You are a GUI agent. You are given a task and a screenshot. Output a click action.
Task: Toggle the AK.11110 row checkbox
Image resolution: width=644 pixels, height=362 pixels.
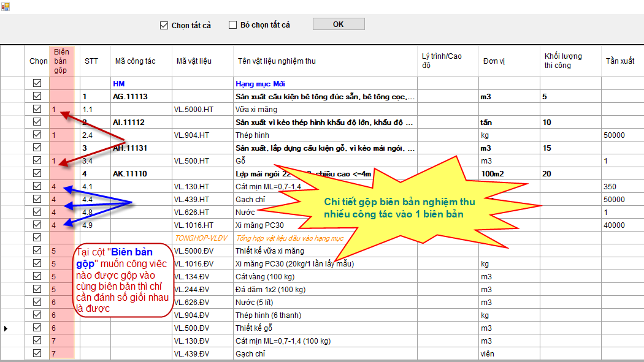[x=37, y=173]
